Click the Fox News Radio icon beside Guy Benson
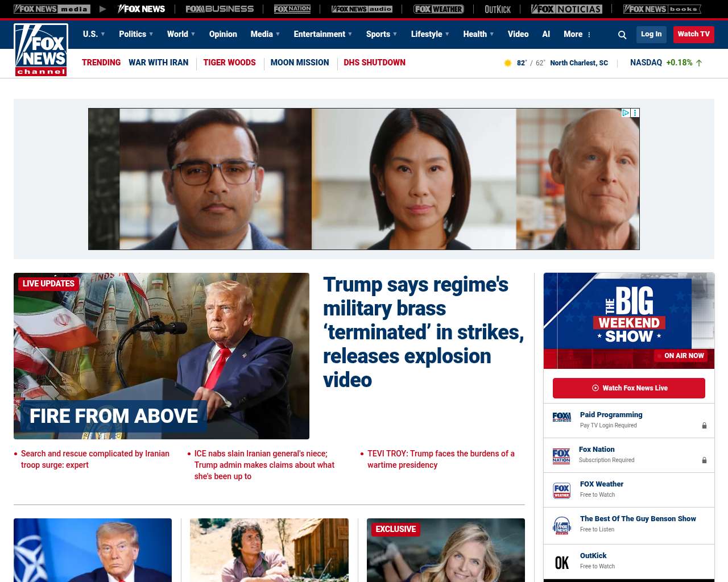This screenshot has height=582, width=728. (x=562, y=526)
